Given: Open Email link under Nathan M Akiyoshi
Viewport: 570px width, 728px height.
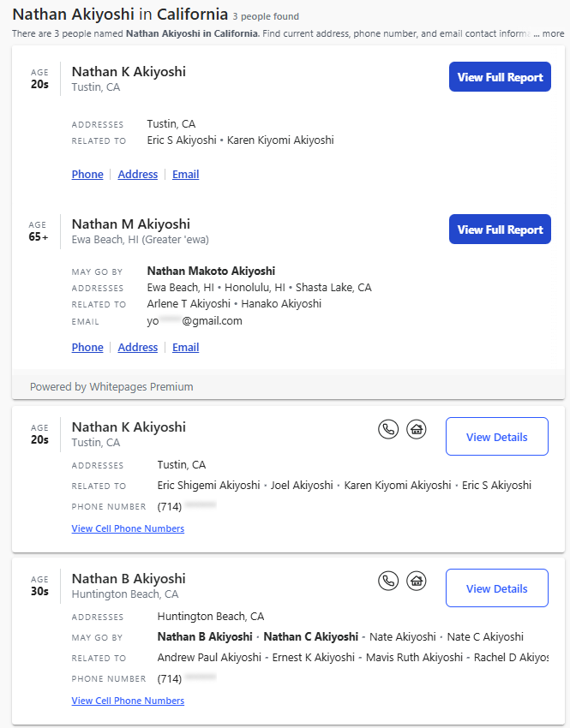Looking at the screenshot, I should tap(185, 347).
